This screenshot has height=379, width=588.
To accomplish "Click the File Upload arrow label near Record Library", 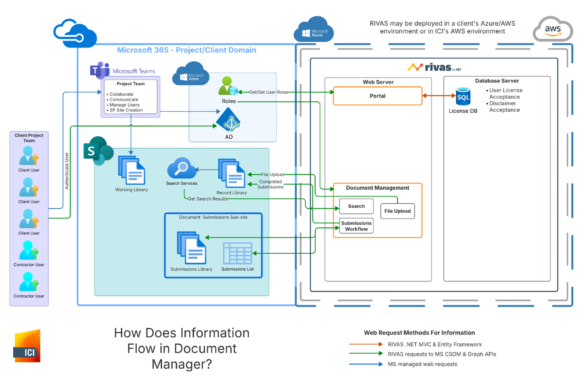I will 272,175.
